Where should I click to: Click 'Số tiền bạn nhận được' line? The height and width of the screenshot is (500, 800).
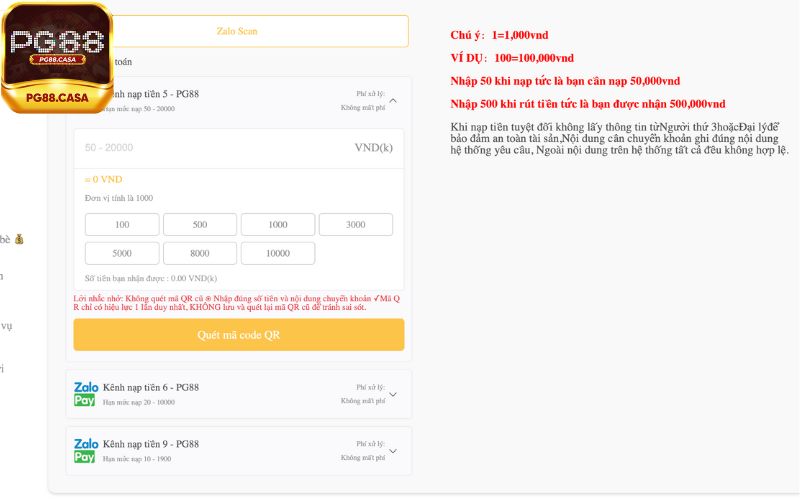(151, 278)
